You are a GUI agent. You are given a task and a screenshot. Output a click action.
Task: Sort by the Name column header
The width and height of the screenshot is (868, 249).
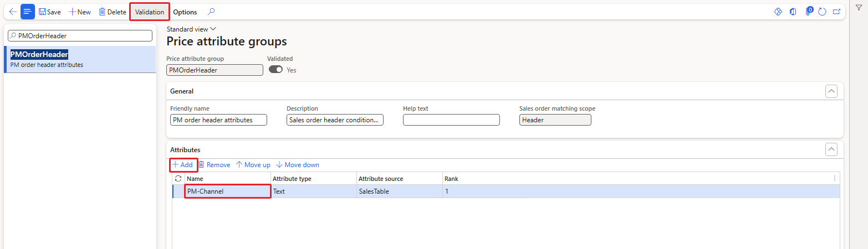[227, 179]
